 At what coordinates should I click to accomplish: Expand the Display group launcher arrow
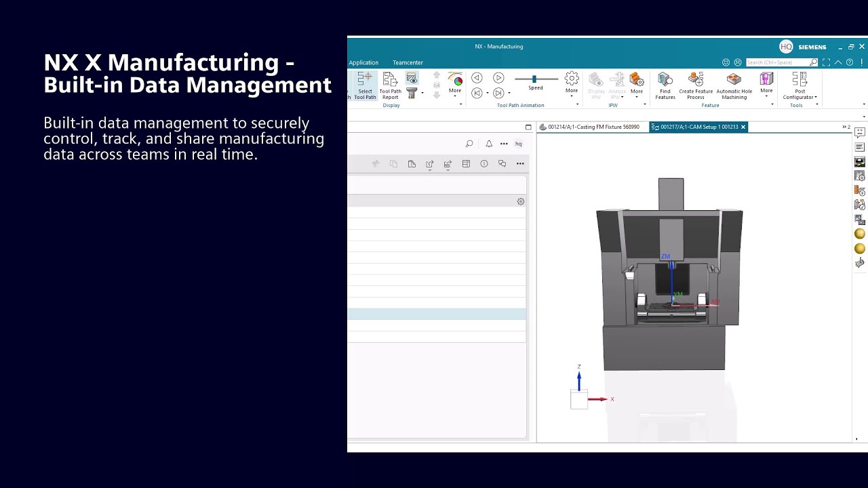click(461, 104)
